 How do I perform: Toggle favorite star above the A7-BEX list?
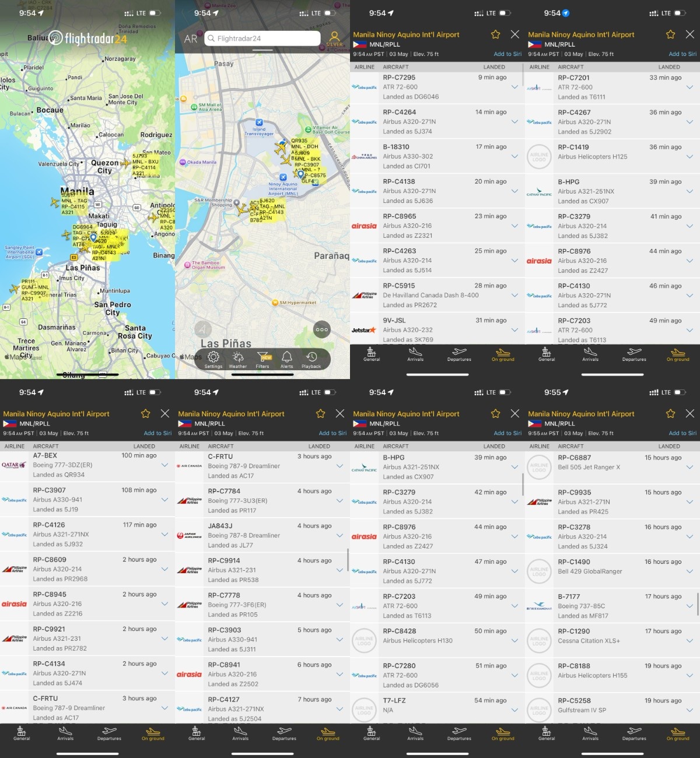click(146, 413)
